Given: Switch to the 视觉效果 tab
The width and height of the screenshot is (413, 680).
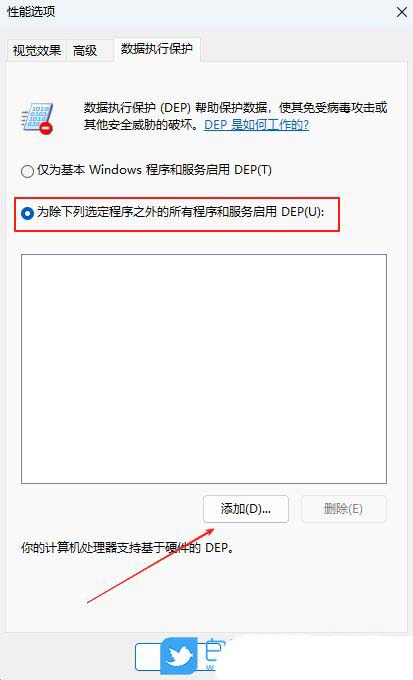Looking at the screenshot, I should coord(37,50).
